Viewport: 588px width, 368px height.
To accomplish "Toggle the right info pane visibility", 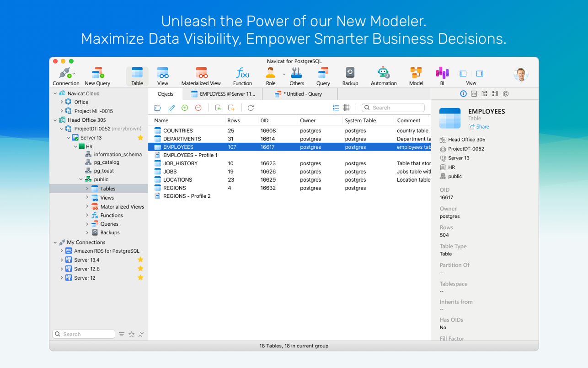I will [480, 74].
